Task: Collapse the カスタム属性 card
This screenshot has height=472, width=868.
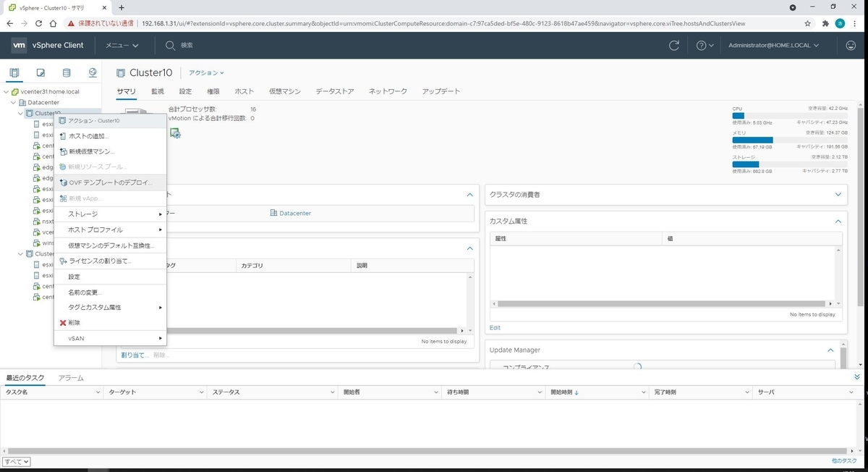Action: (x=838, y=221)
